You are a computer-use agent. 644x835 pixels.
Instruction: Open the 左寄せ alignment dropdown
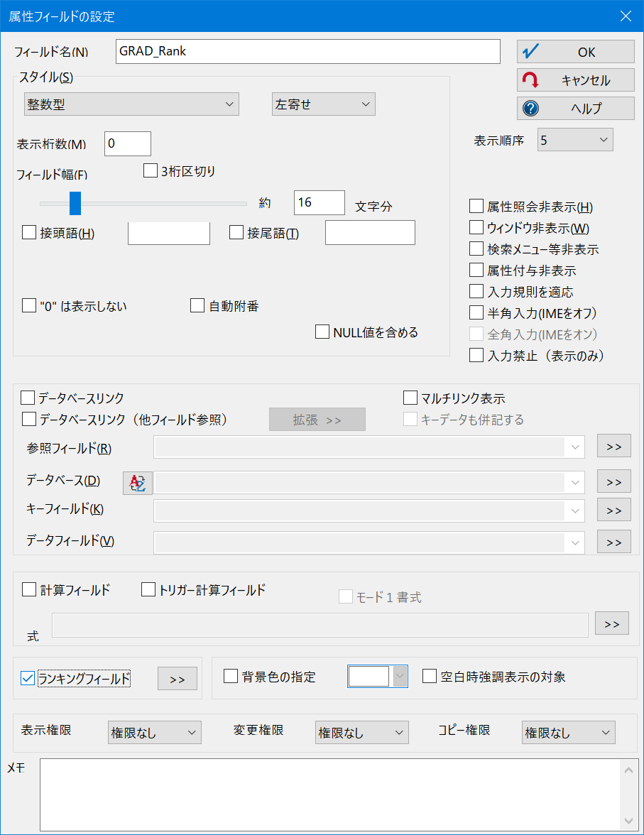(x=323, y=104)
